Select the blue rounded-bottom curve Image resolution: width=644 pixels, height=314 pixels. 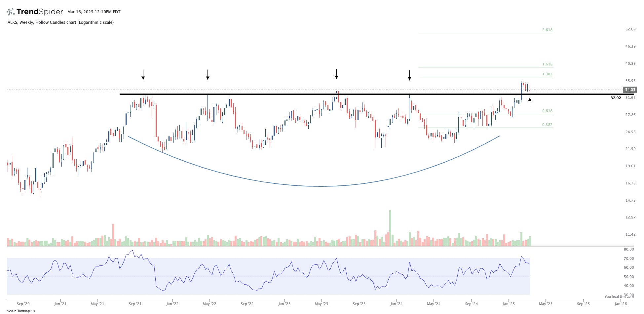(321, 186)
